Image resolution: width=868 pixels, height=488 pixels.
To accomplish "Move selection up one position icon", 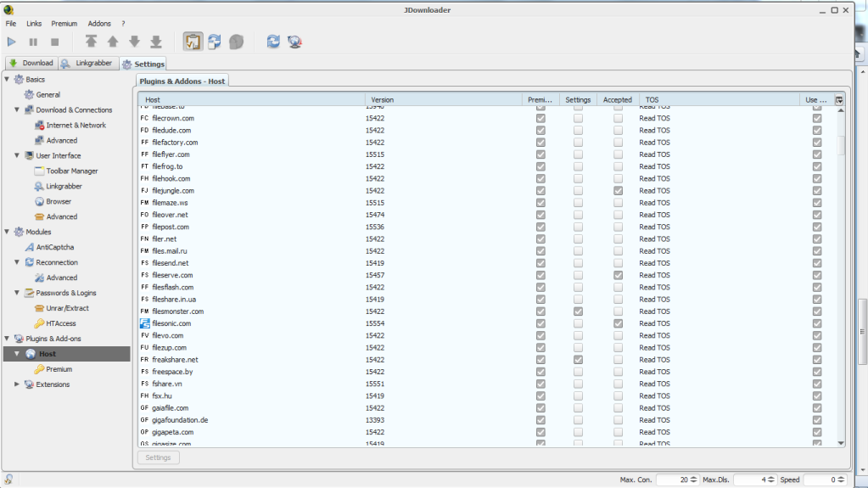I will [113, 42].
